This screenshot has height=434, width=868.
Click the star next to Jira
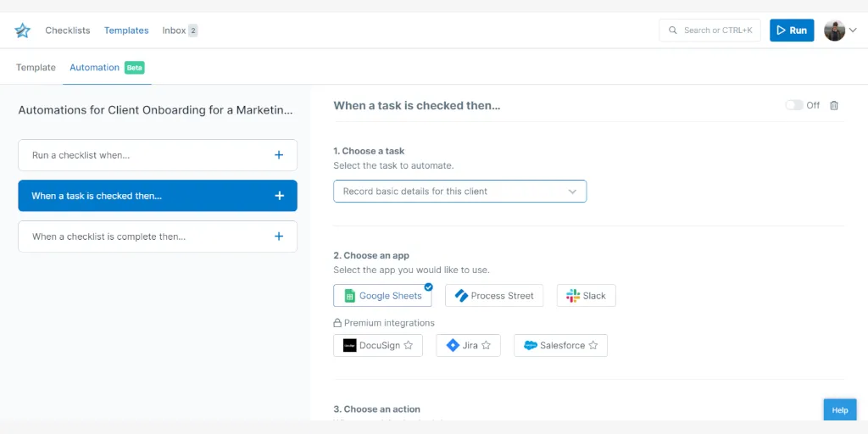coord(486,346)
